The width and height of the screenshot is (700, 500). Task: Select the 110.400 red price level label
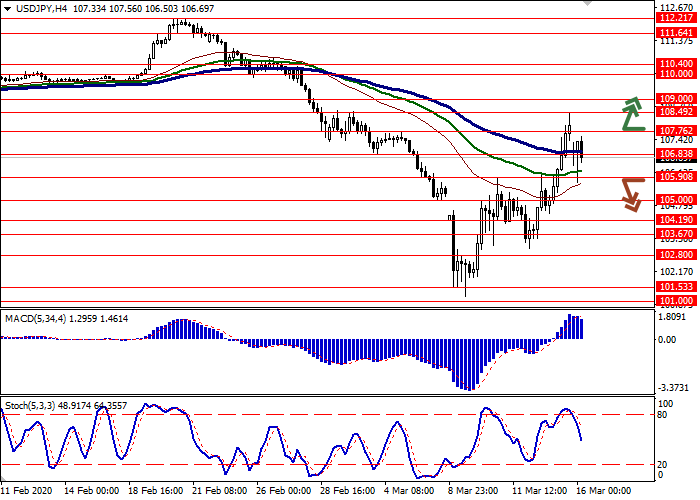[x=676, y=63]
